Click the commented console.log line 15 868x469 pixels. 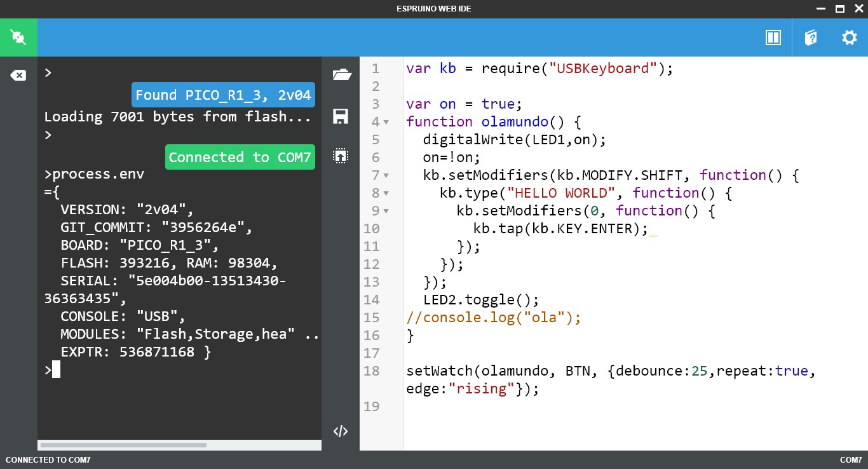tap(494, 318)
